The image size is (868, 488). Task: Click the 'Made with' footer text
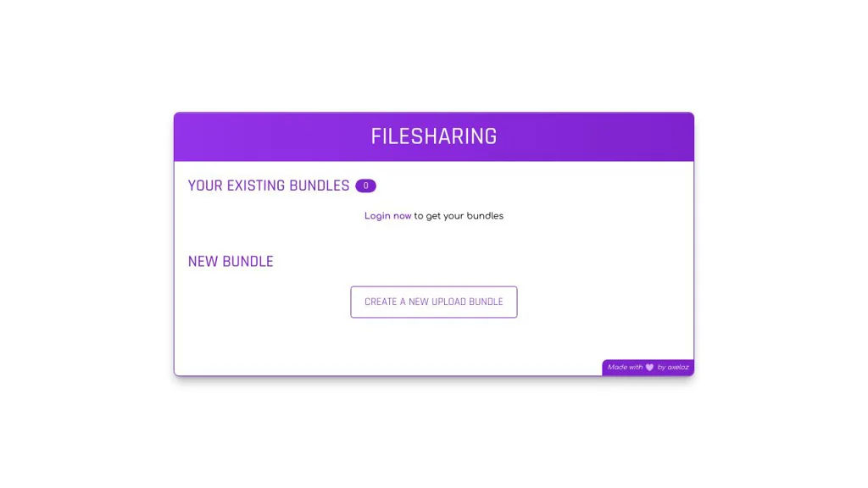coord(625,368)
